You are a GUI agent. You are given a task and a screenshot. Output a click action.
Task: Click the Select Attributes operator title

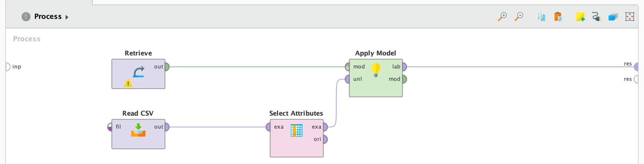coord(296,113)
